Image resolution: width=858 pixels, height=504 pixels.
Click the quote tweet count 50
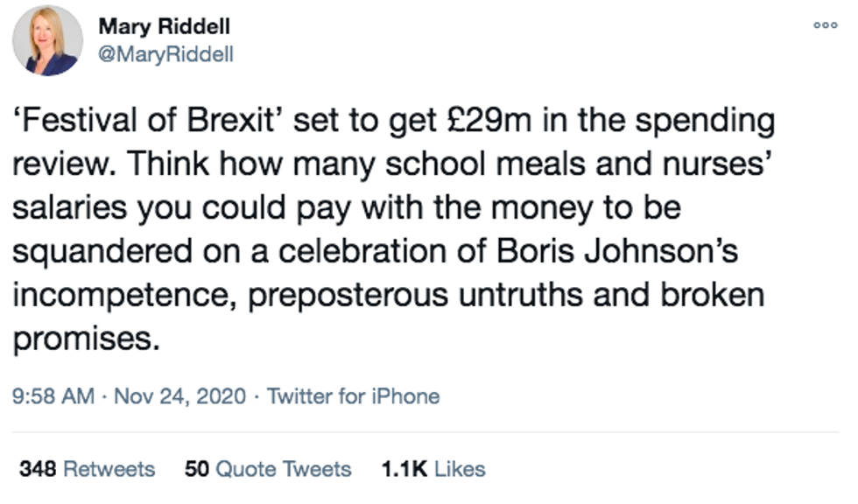195,469
